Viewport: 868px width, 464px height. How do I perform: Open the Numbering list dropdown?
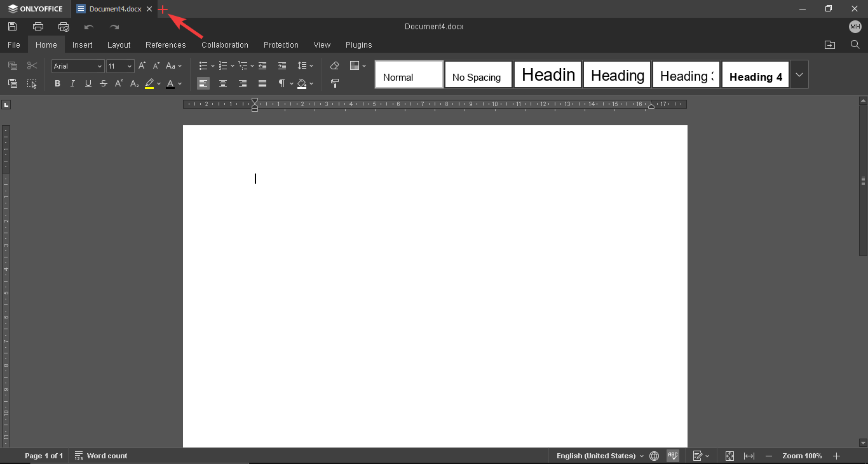pos(233,65)
